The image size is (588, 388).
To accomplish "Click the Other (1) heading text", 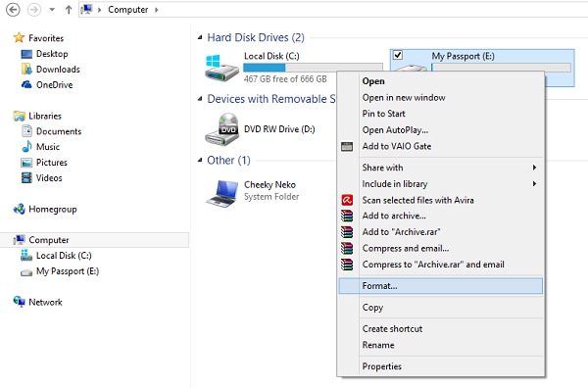I will point(228,161).
